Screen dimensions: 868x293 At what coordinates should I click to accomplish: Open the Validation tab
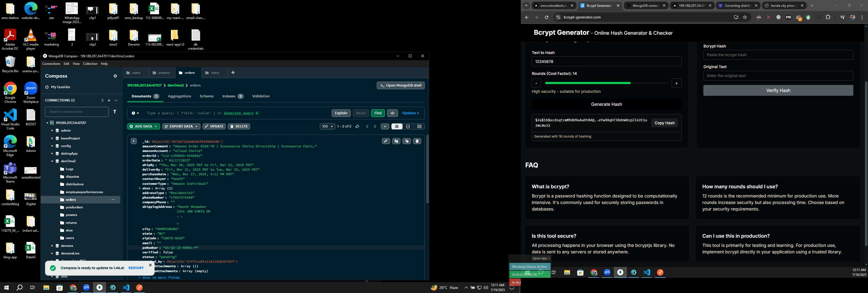tap(261, 96)
